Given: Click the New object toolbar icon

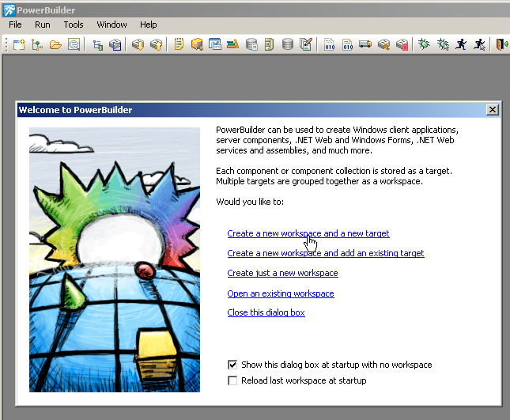Looking at the screenshot, I should (x=19, y=44).
